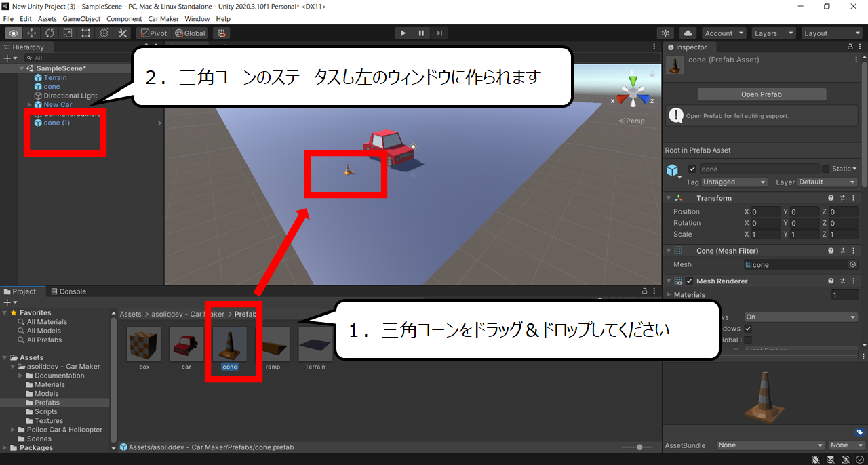Select Terrain in the Hierarchy
Image resolution: width=868 pixels, height=465 pixels.
55,78
